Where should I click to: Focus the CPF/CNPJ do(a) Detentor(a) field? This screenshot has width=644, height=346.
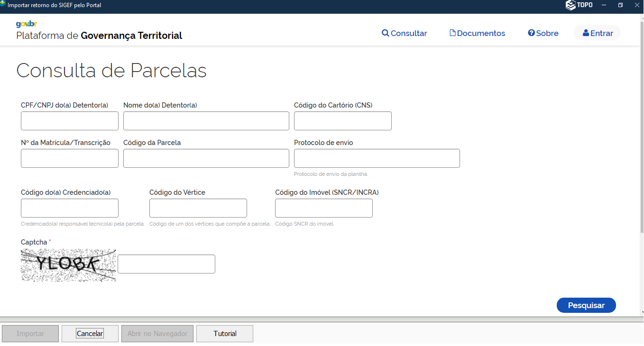click(70, 121)
